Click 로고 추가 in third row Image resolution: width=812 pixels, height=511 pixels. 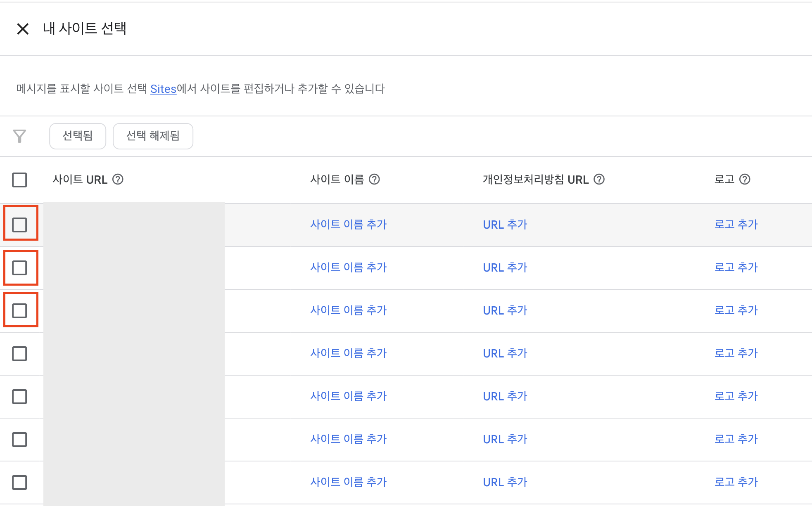[x=736, y=310]
